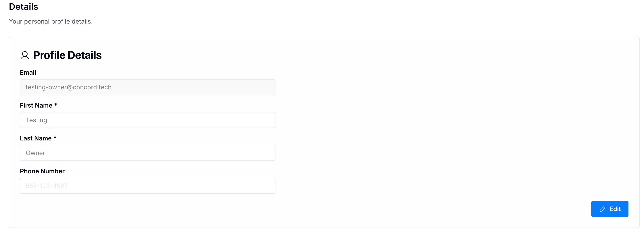Click the testing-owner@concord.tech email text

(x=69, y=87)
